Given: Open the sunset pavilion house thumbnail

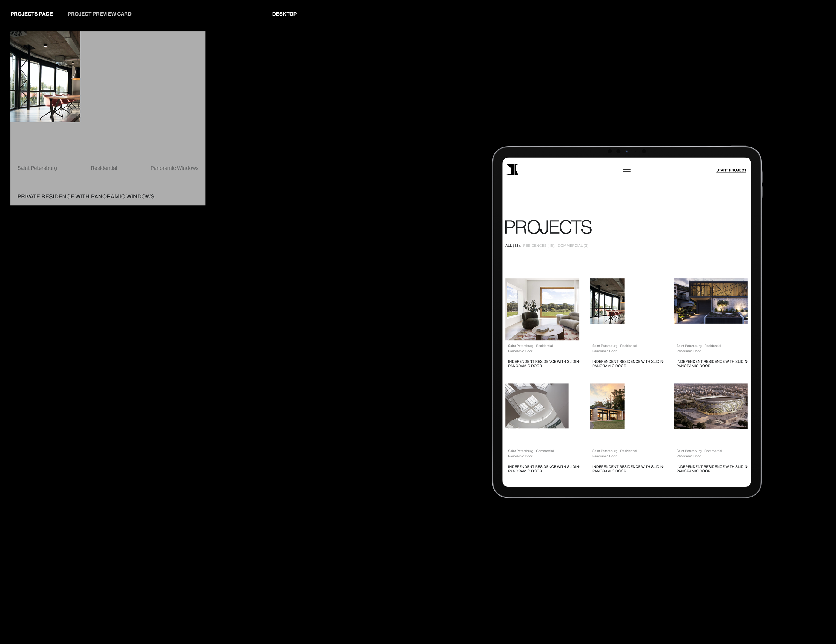Looking at the screenshot, I should tap(607, 406).
